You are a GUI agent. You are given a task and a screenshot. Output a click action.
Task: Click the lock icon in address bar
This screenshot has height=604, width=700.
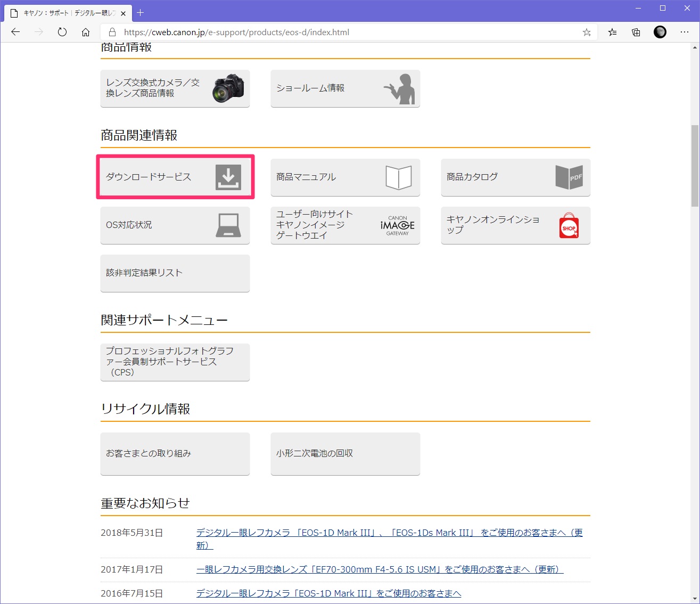[x=112, y=32]
